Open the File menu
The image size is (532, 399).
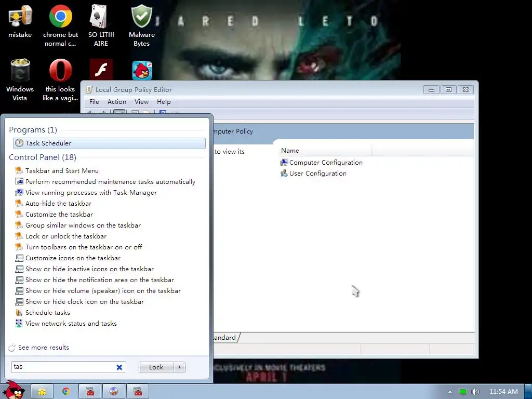tap(94, 102)
